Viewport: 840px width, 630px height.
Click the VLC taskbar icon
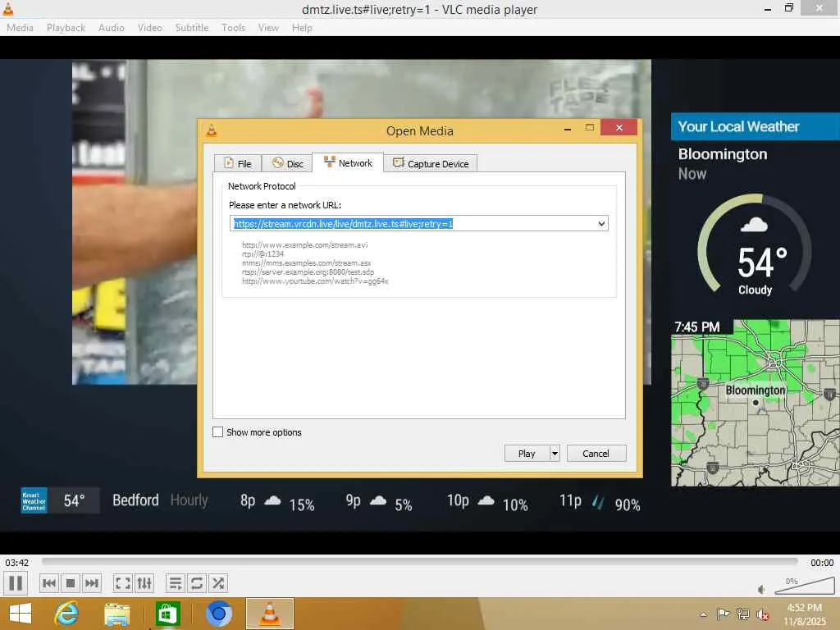269,614
